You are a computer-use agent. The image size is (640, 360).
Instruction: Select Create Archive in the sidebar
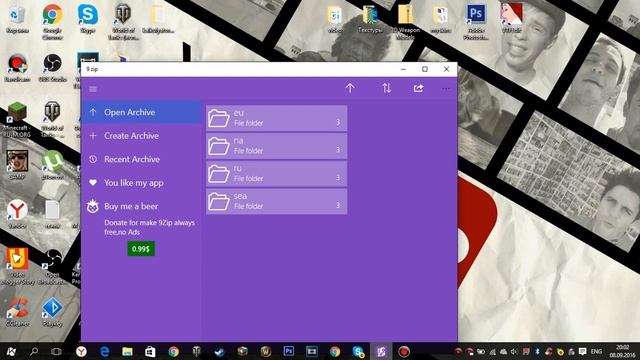(141, 136)
